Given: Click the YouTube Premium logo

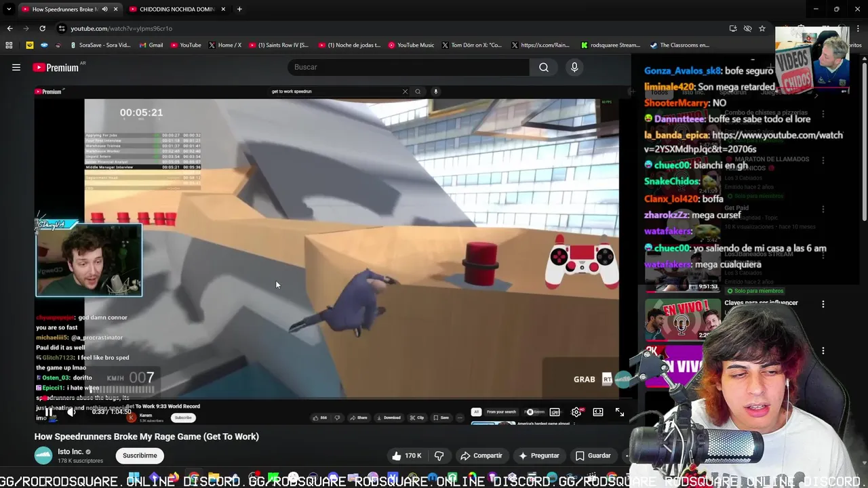Looking at the screenshot, I should [56, 67].
